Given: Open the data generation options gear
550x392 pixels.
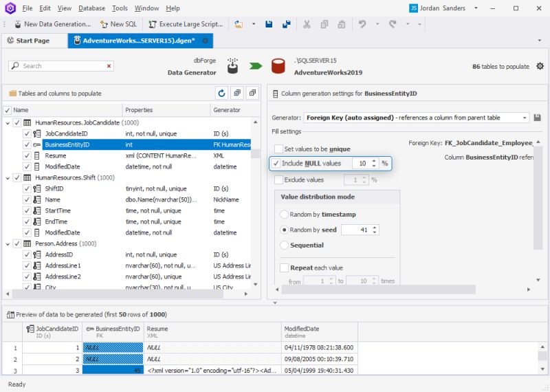Looking at the screenshot, I should [x=540, y=66].
